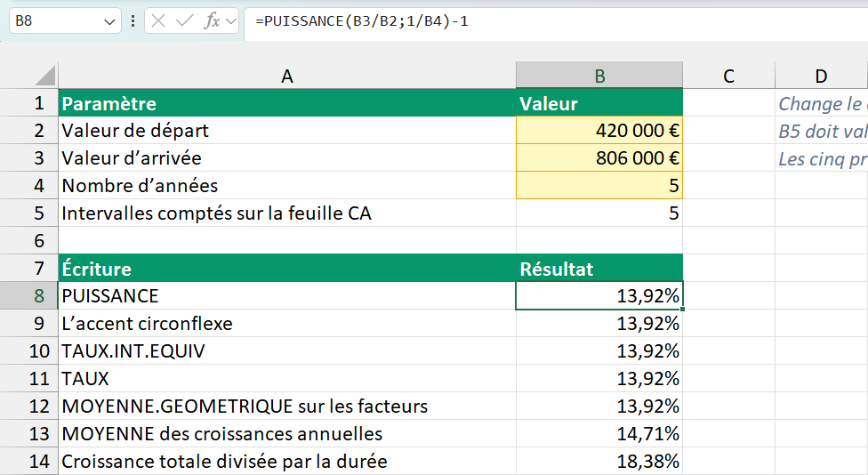This screenshot has width=868, height=475.
Task: Select the TAUX result in row 11
Action: coord(599,379)
